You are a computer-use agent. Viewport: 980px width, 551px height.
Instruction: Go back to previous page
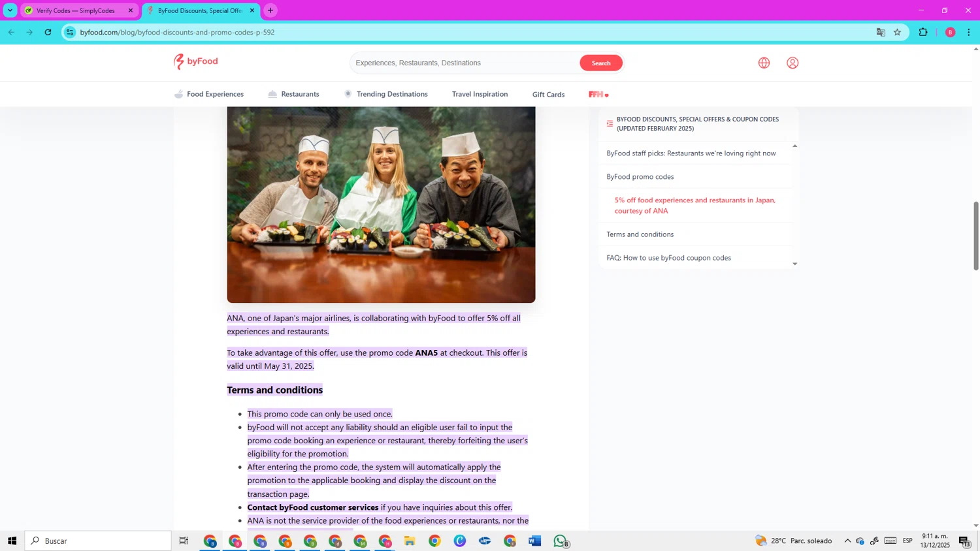point(11,32)
